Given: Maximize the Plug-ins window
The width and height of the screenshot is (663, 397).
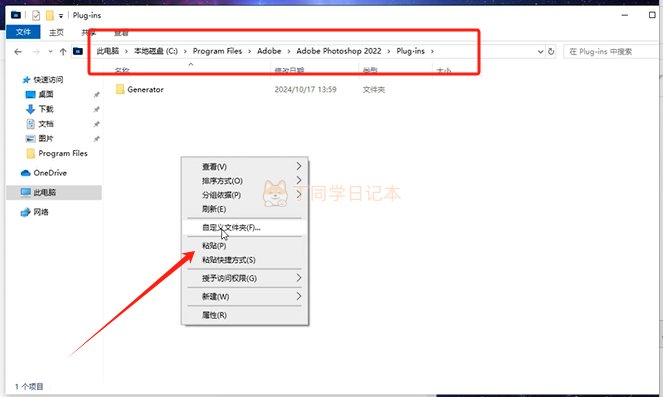Looking at the screenshot, I should 652,15.
